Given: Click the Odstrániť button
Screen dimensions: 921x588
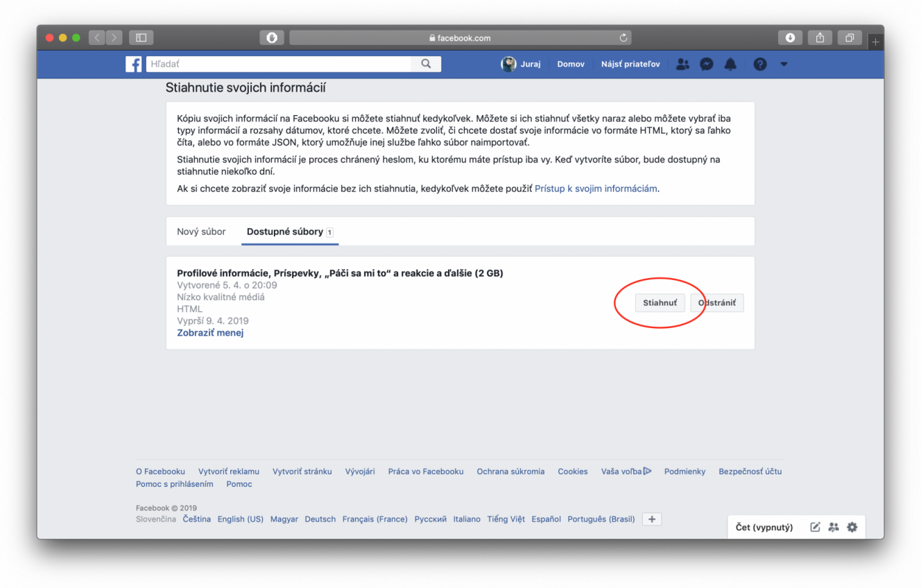Looking at the screenshot, I should (x=717, y=303).
